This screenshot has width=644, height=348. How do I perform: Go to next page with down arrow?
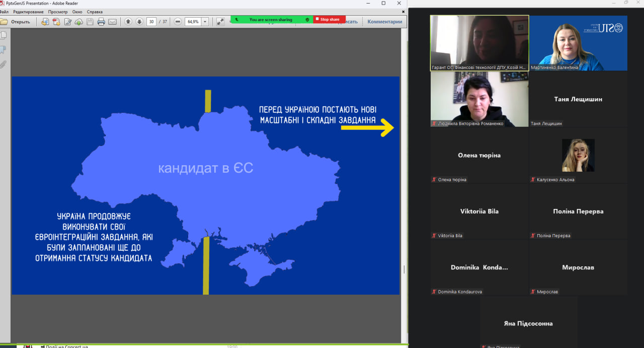point(139,22)
